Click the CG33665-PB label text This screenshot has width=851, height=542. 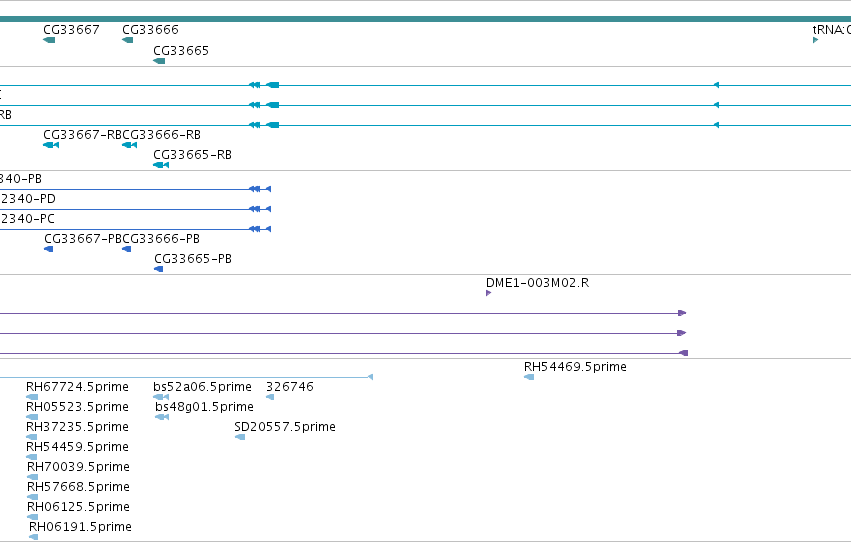[193, 259]
